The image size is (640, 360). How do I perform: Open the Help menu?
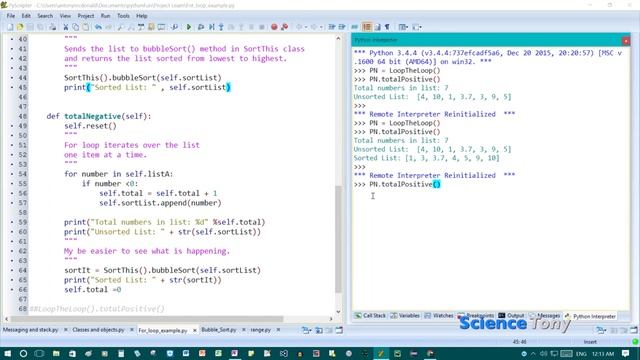tap(142, 16)
